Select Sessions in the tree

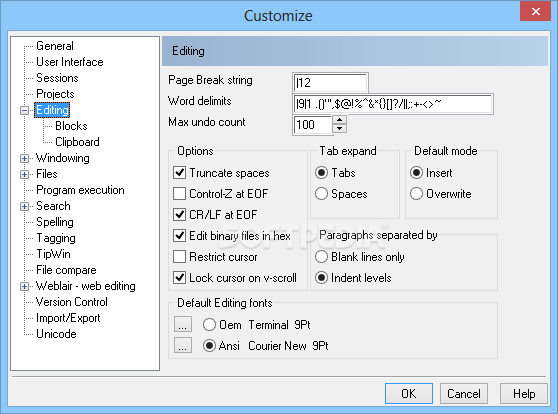click(x=57, y=78)
